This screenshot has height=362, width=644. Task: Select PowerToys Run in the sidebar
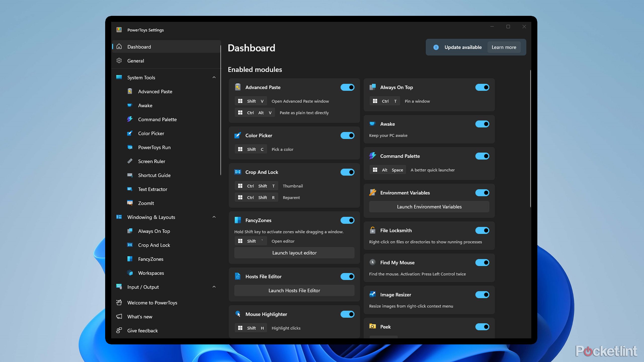(166, 147)
